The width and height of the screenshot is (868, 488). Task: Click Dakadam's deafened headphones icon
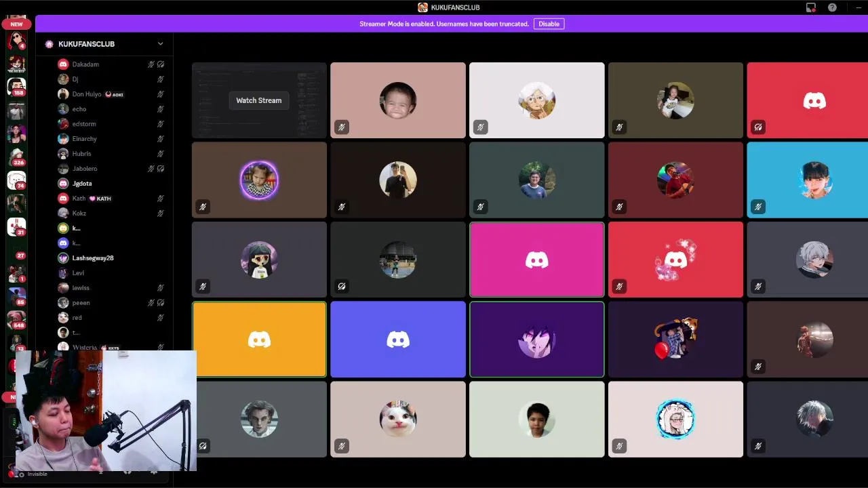click(161, 64)
